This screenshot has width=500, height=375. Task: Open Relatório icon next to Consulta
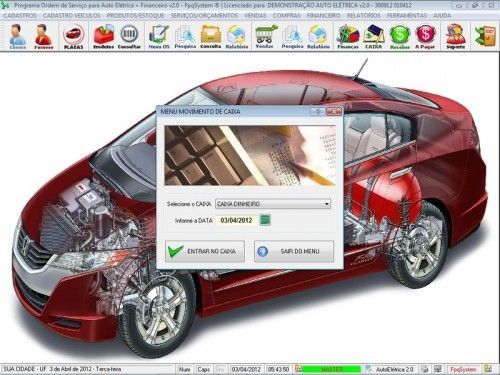tap(237, 37)
